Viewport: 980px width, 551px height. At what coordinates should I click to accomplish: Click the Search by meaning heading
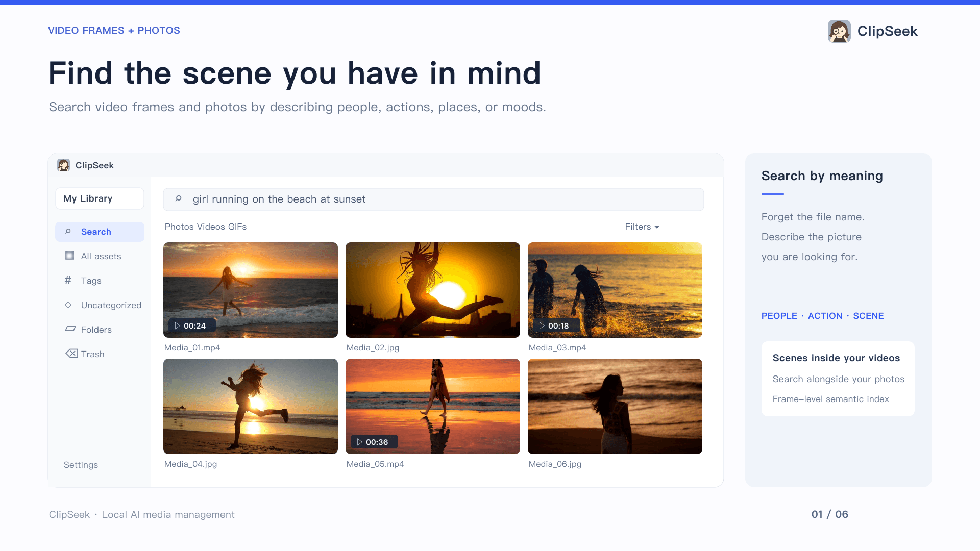click(x=822, y=176)
